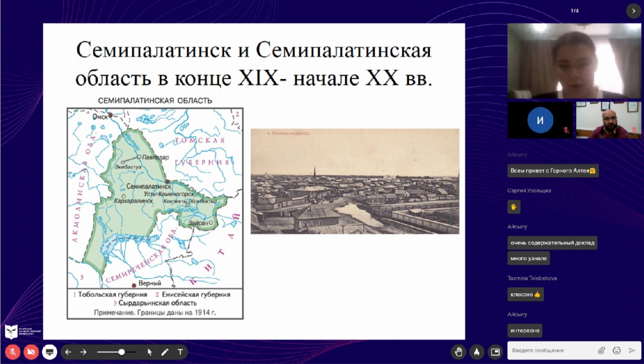Toggle picture-in-picture layout

495,352
